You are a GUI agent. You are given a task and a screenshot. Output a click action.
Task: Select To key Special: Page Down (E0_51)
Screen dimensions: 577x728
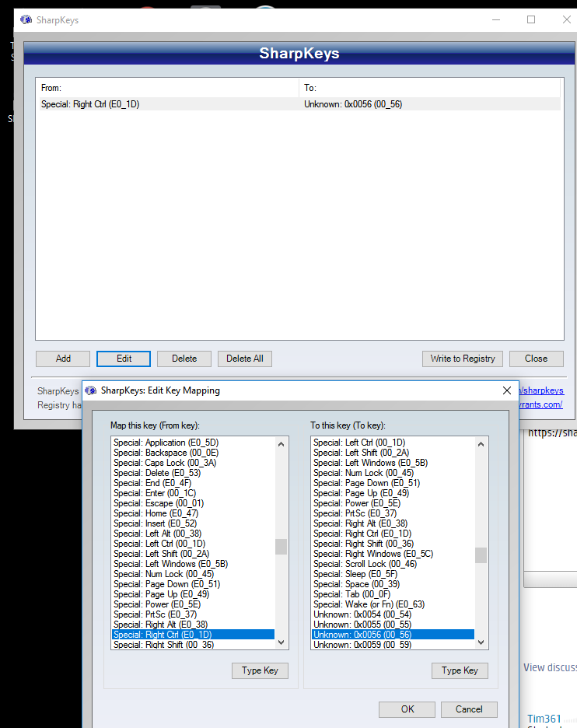point(393,483)
